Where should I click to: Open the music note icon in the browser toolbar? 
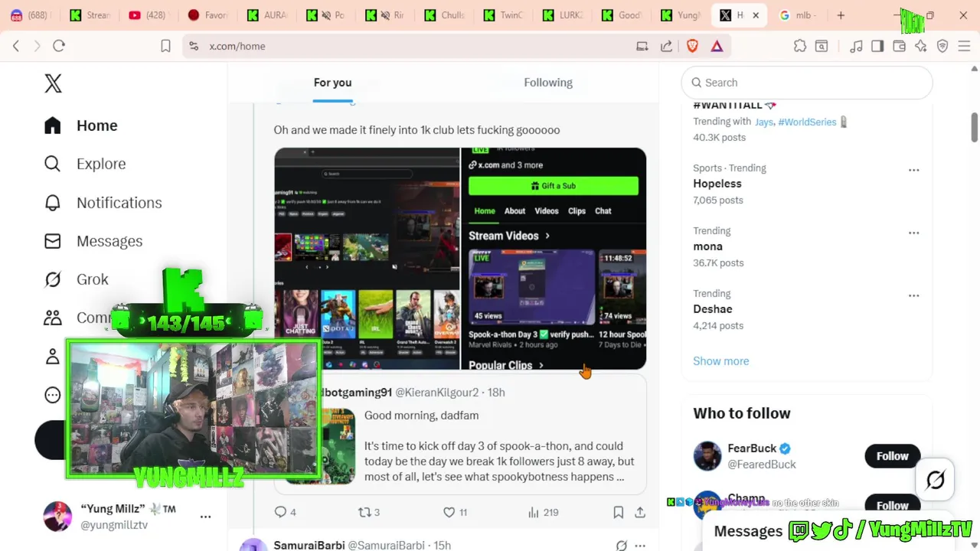856,46
